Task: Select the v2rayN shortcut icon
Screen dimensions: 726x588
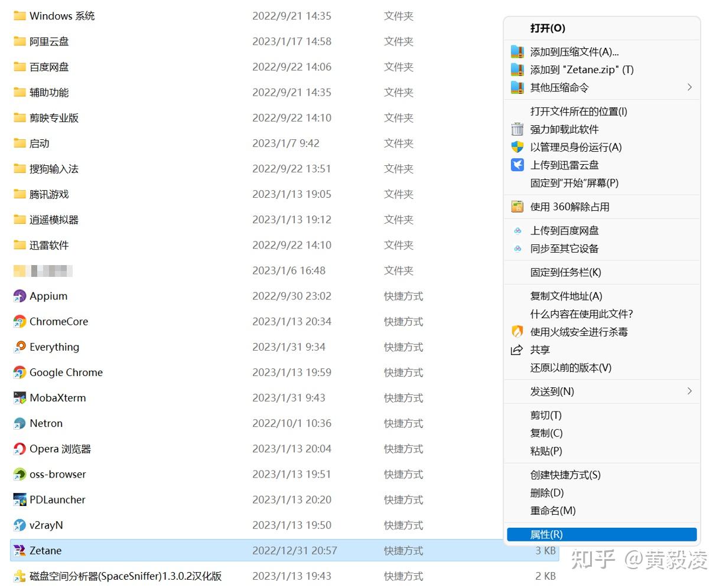Action: click(x=19, y=525)
